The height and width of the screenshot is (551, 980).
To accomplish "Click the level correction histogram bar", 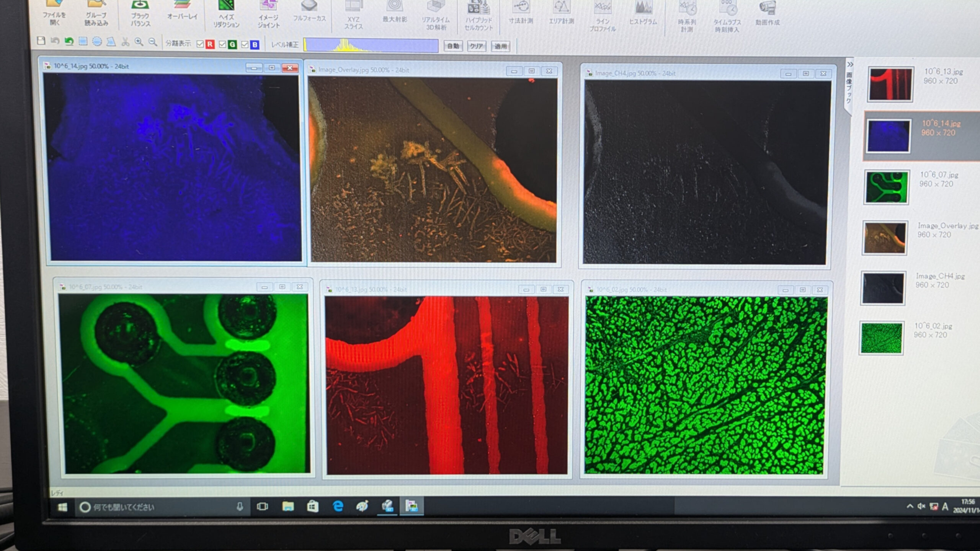I will pos(371,45).
